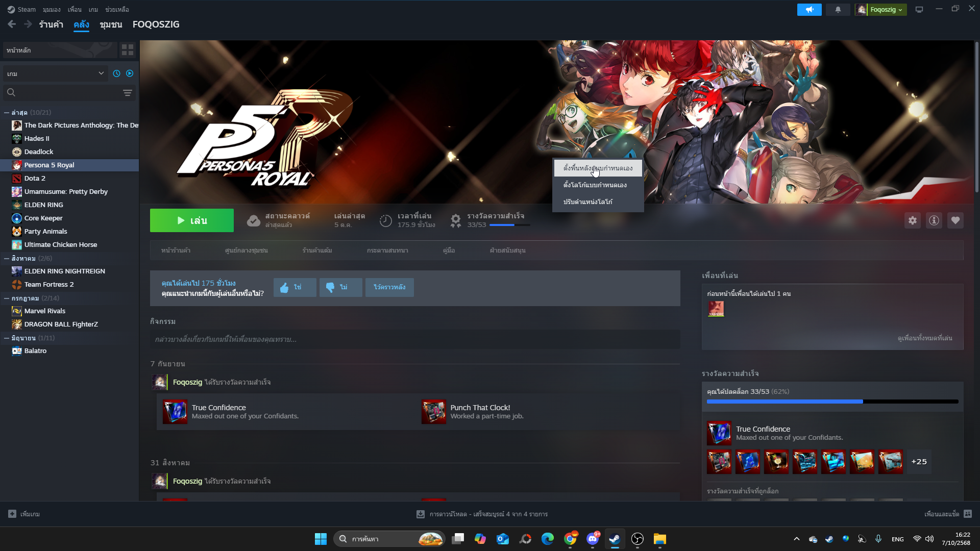
Task: Click the favorite heart icon
Action: pyautogui.click(x=955, y=220)
